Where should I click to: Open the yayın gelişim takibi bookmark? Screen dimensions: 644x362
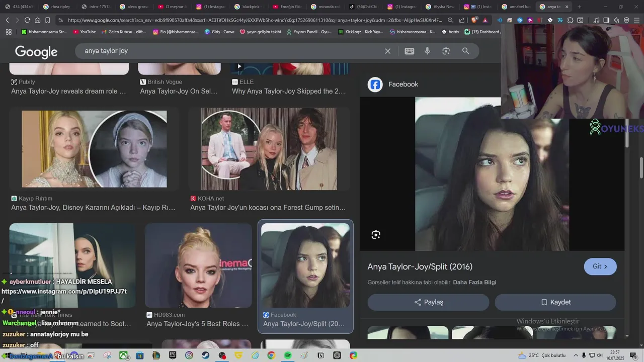260,32
